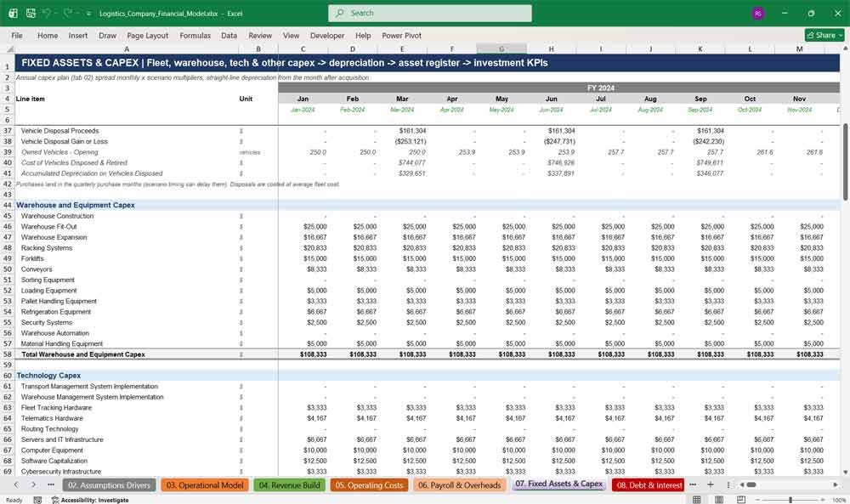Screen dimensions: 850x504
Task: Click horizontal scrollbar left arrow
Action: [x=742, y=485]
